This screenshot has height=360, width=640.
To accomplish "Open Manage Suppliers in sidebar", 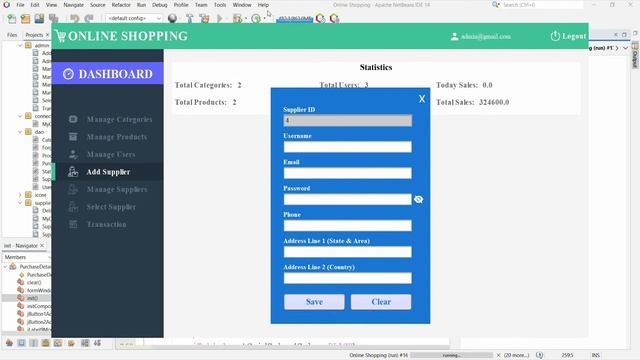I will [x=108, y=189].
